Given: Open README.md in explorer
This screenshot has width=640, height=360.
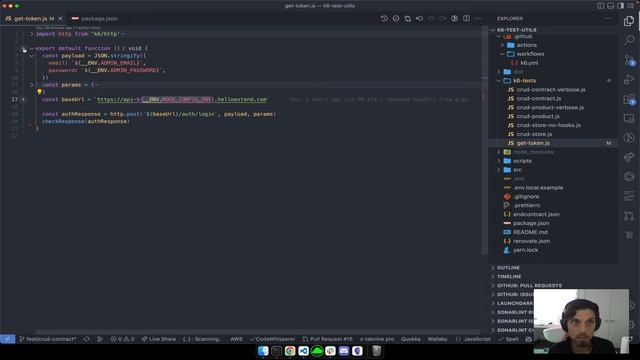Looking at the screenshot, I should click(x=530, y=232).
